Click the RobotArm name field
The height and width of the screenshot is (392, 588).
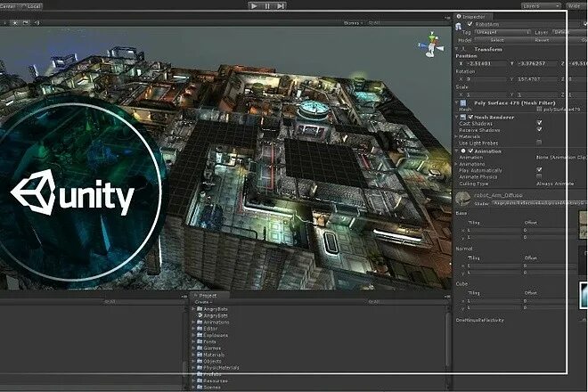[x=527, y=24]
